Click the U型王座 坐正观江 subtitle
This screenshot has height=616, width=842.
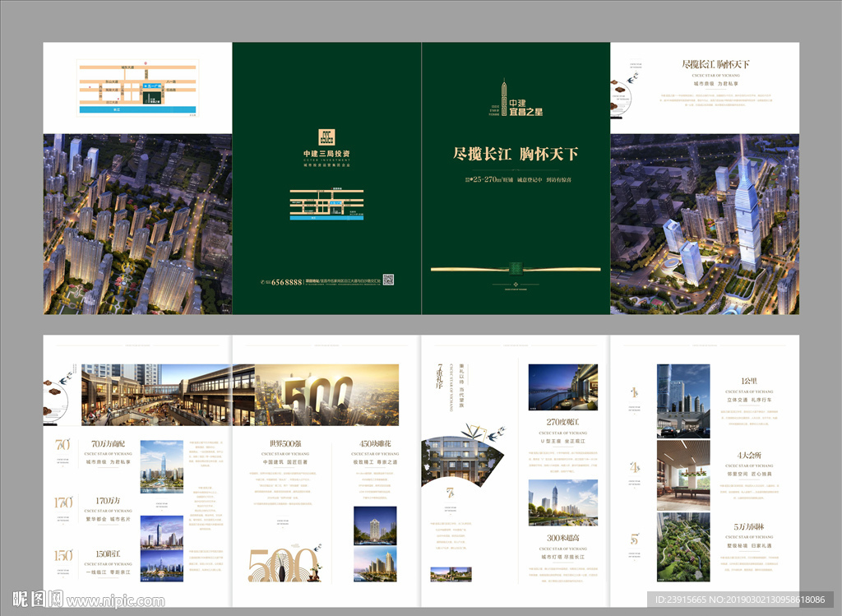pos(562,441)
